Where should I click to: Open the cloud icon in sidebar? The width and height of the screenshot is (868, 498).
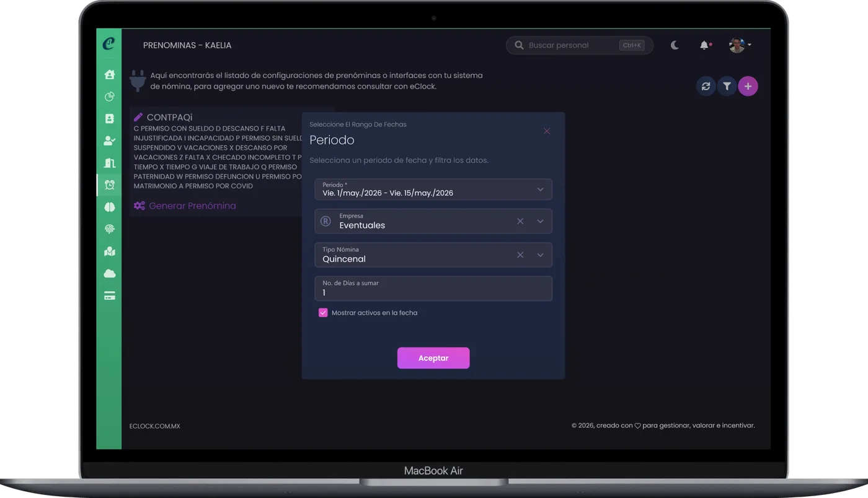[110, 274]
